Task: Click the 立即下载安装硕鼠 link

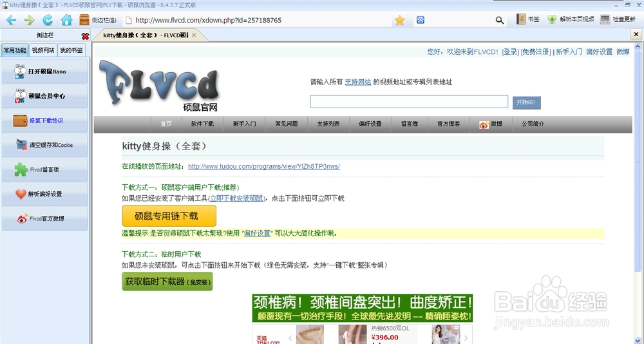Action: pyautogui.click(x=236, y=198)
